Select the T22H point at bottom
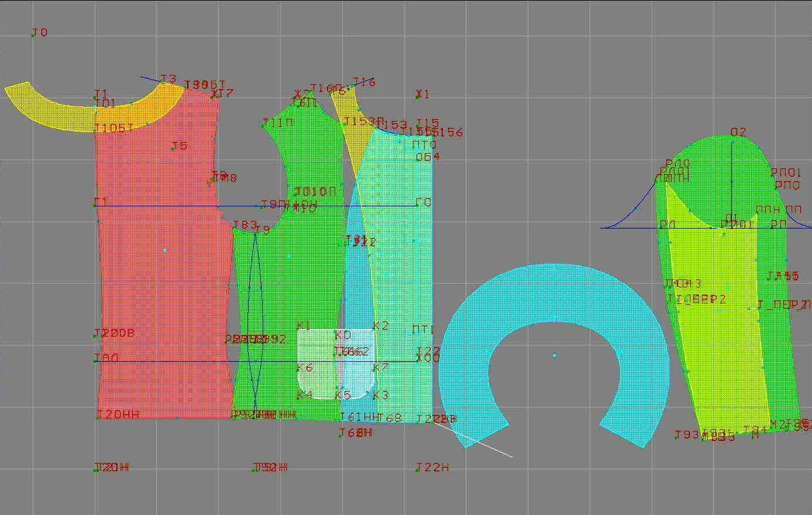Screen dimensions: 812x515 432,468
